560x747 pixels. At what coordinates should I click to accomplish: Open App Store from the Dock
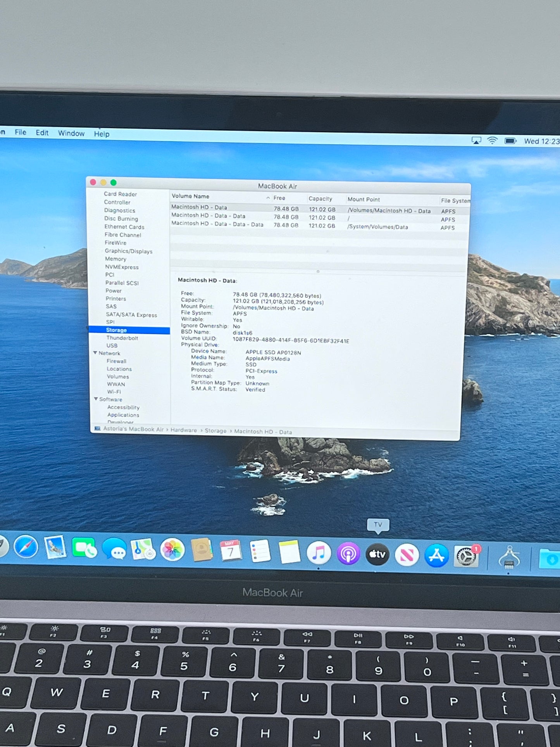tap(436, 556)
